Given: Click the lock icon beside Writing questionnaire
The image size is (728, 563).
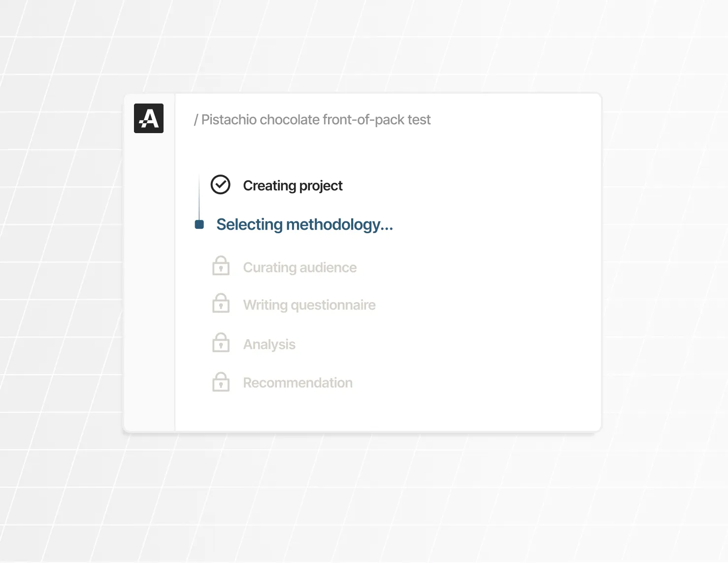Looking at the screenshot, I should (221, 303).
